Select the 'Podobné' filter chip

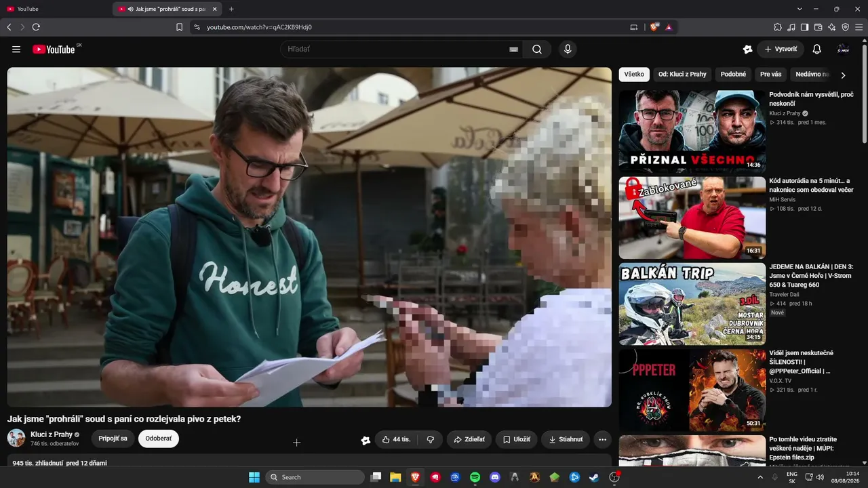733,75
